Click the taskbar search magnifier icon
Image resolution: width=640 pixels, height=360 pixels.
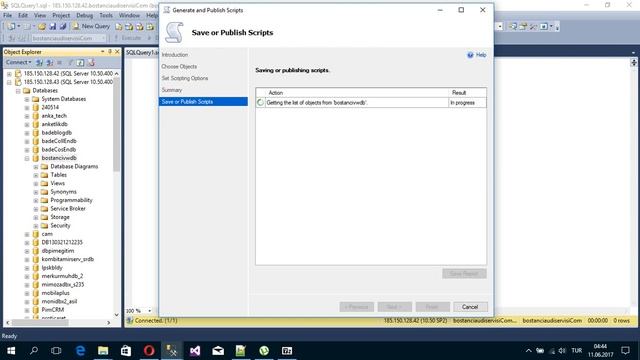coord(34,351)
